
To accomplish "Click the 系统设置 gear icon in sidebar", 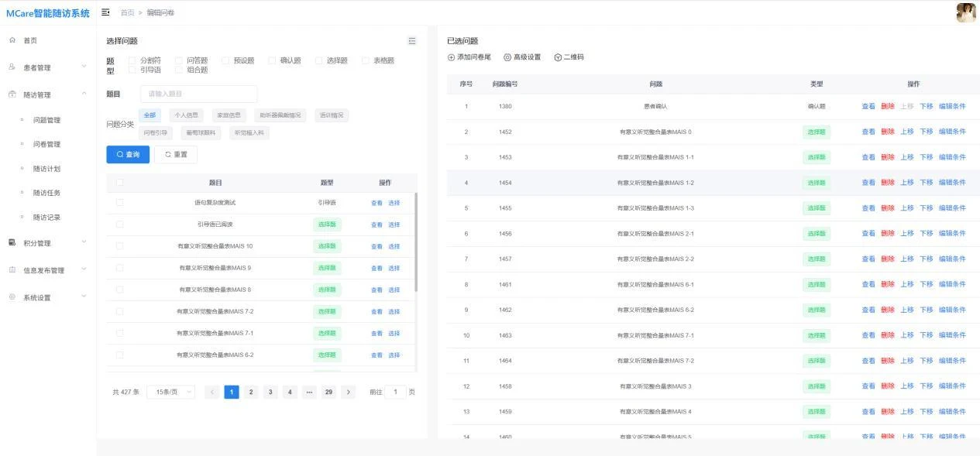I will point(12,297).
